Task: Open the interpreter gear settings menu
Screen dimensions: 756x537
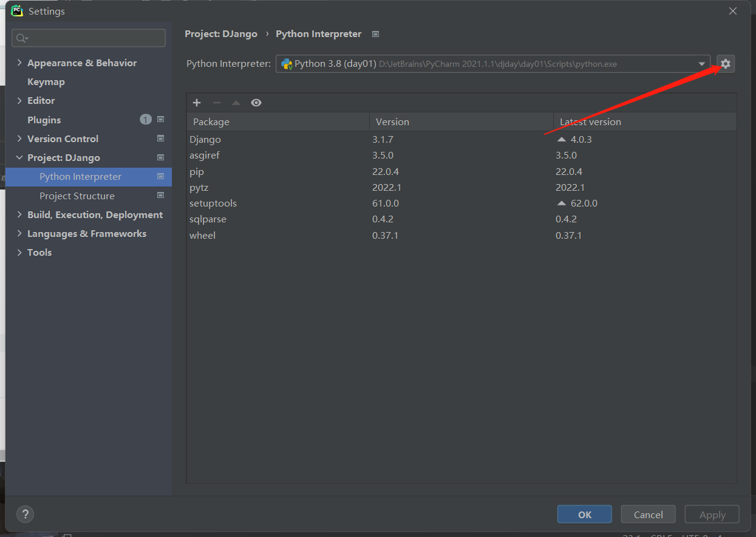Action: [726, 64]
